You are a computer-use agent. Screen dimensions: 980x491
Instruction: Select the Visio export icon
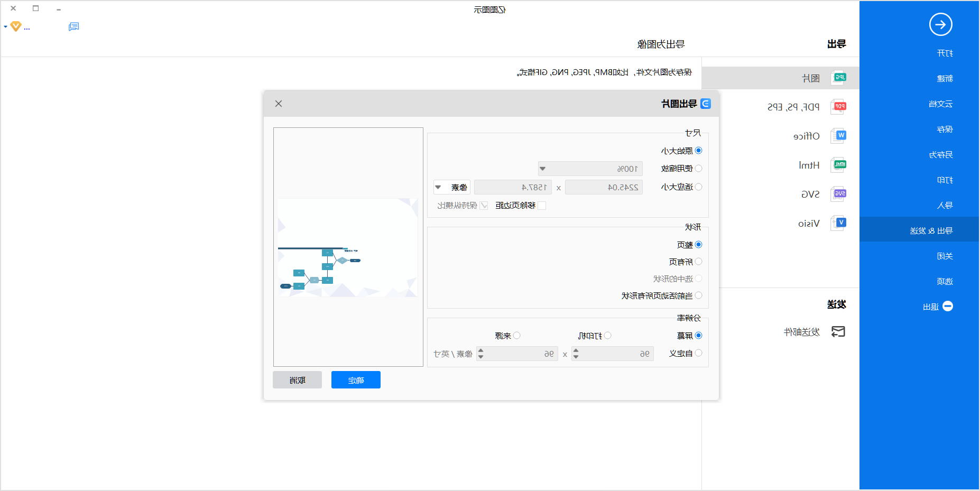pos(838,223)
